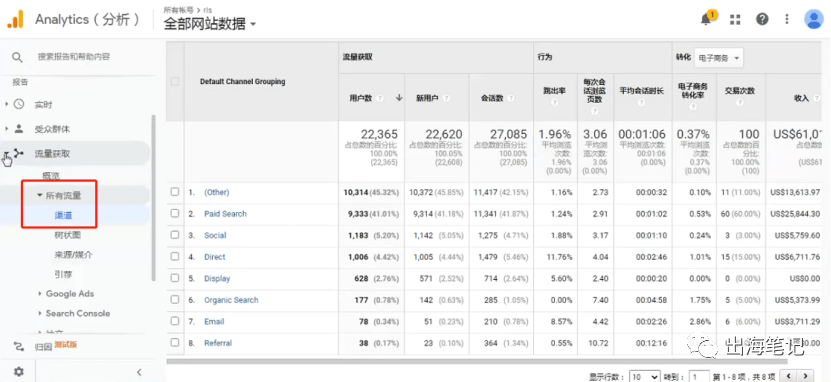This screenshot has width=831, height=382.
Task: Click the help icon under 交易次数
Action: [x=739, y=102]
